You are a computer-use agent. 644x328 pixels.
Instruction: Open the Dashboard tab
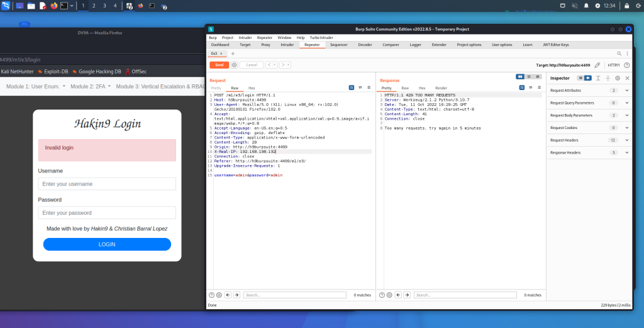coord(219,45)
